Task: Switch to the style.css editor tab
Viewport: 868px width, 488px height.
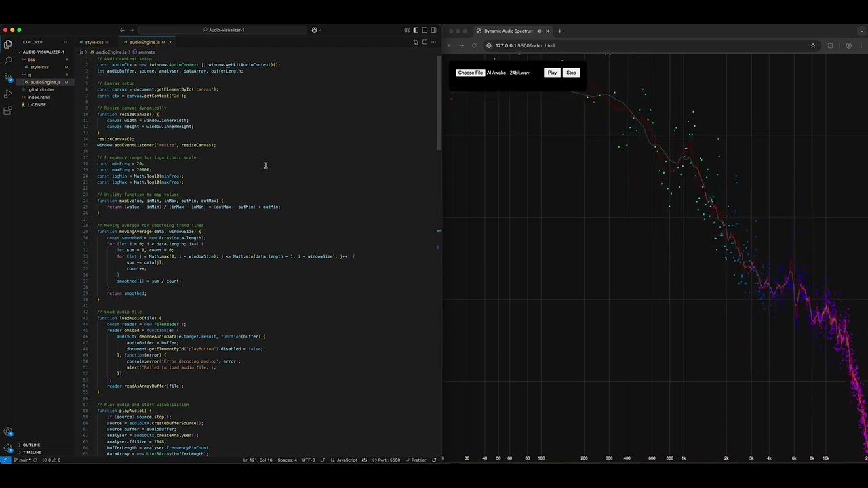Action: tap(94, 42)
